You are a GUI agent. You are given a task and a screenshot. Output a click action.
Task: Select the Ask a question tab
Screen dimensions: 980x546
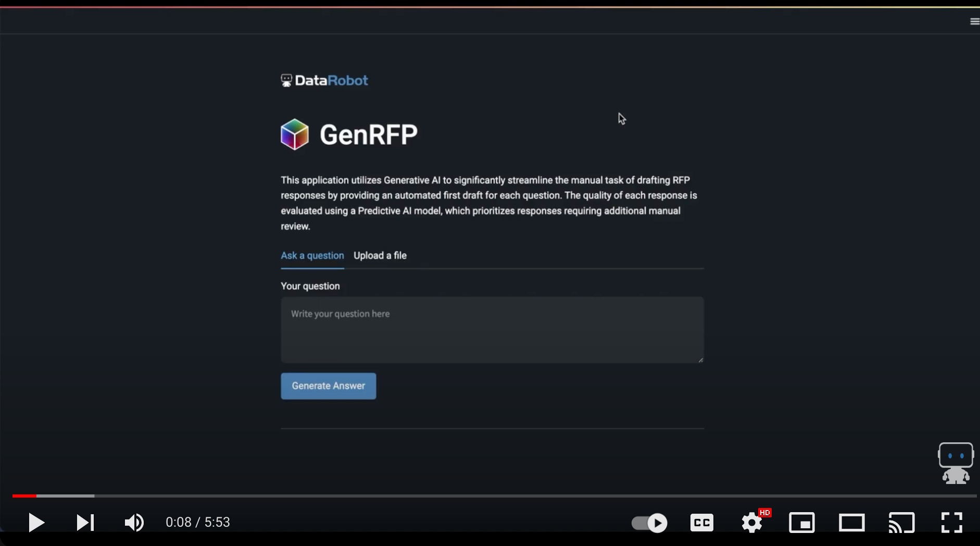tap(312, 256)
